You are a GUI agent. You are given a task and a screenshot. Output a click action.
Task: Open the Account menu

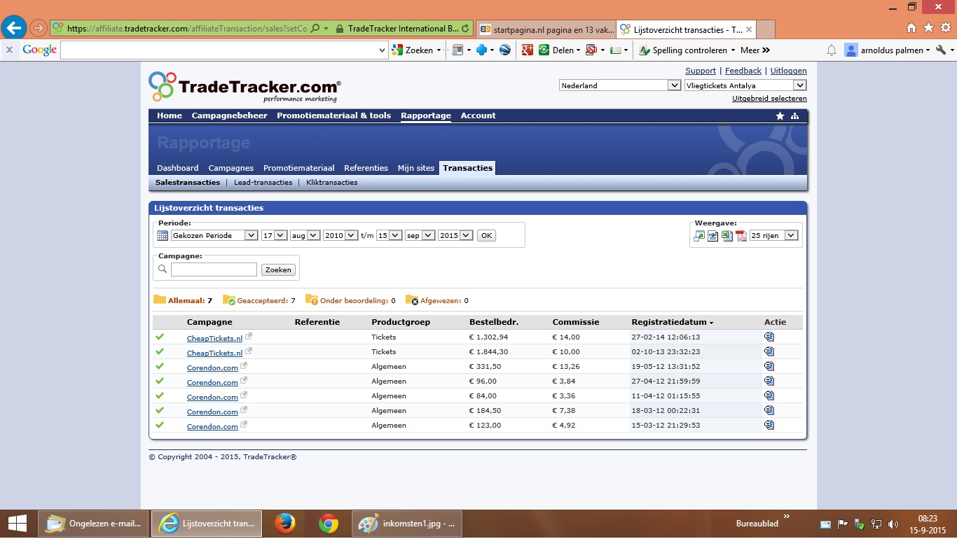[x=478, y=115]
